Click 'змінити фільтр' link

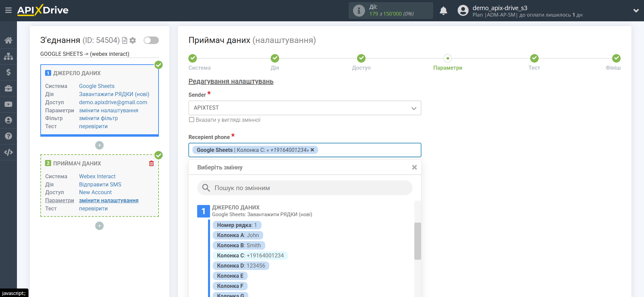98,118
